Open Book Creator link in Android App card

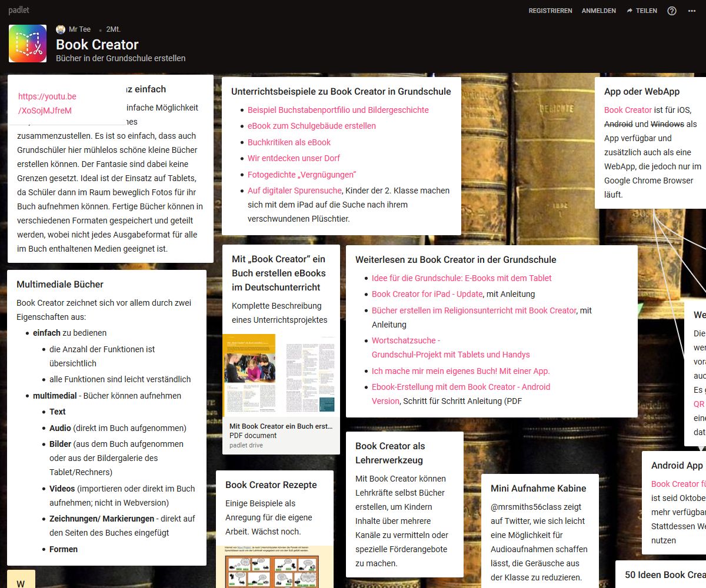click(x=678, y=484)
